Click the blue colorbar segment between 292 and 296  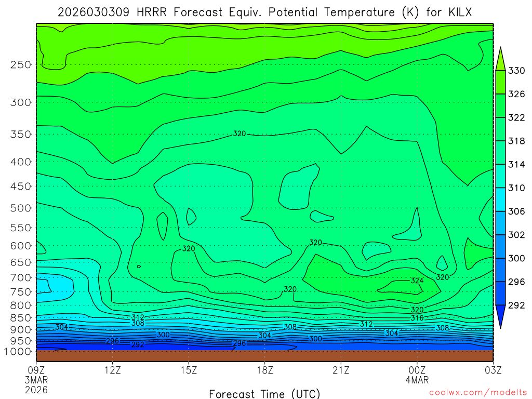coord(500,293)
